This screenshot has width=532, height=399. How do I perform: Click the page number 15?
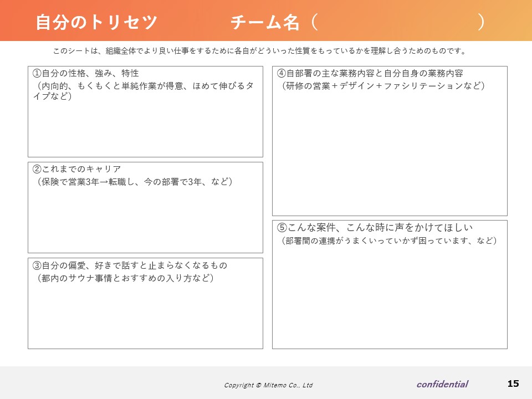pos(513,383)
